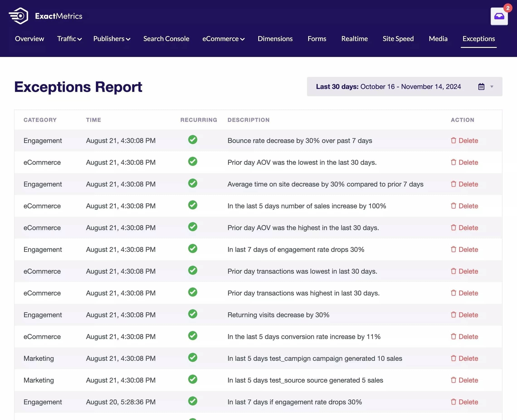Switch to the Realtime tab
Viewport: 517px width, 420px height.
tap(354, 39)
